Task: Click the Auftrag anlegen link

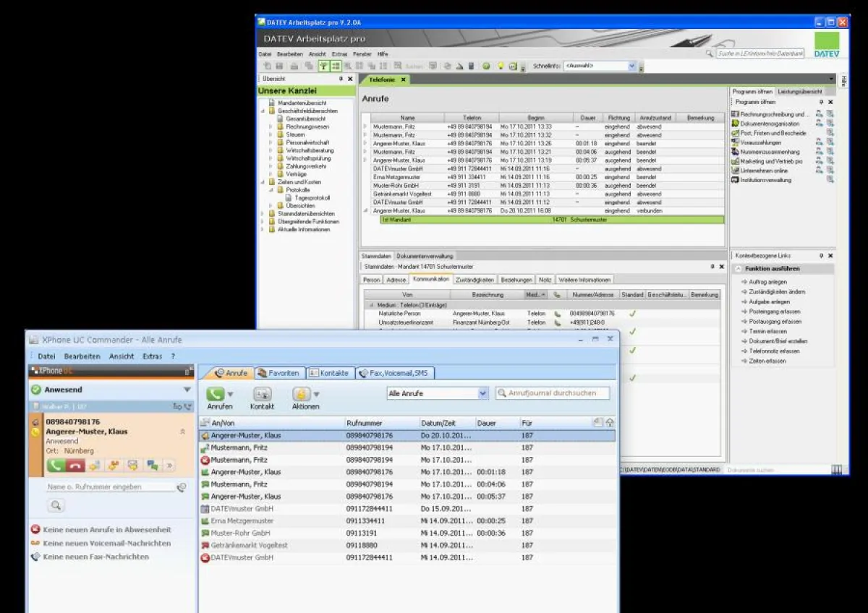Action: point(767,282)
